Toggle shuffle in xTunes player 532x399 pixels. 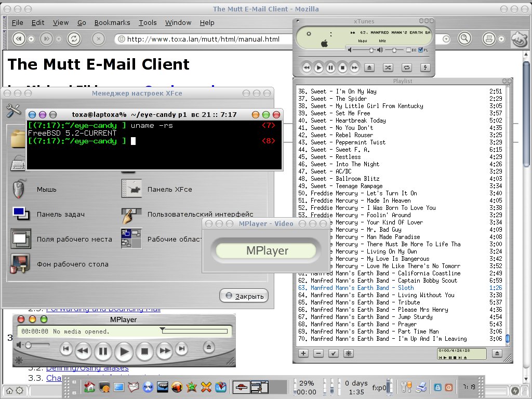coord(388,68)
